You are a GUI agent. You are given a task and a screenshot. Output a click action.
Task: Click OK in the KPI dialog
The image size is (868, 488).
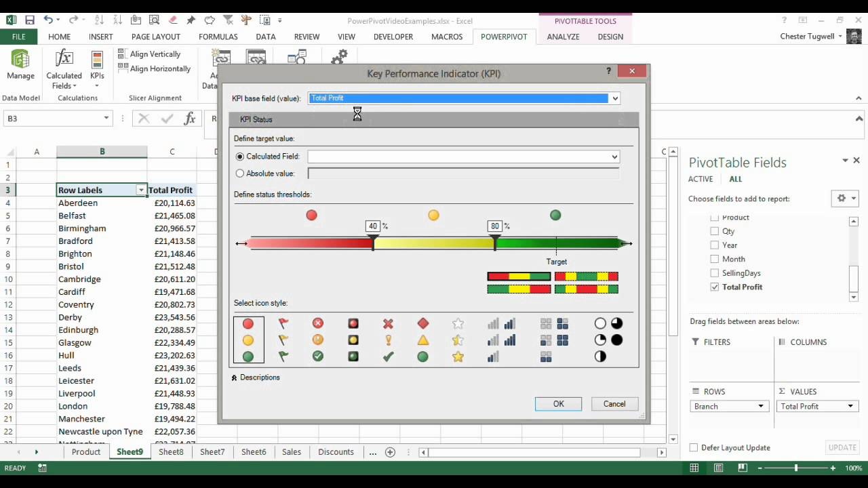(558, 404)
